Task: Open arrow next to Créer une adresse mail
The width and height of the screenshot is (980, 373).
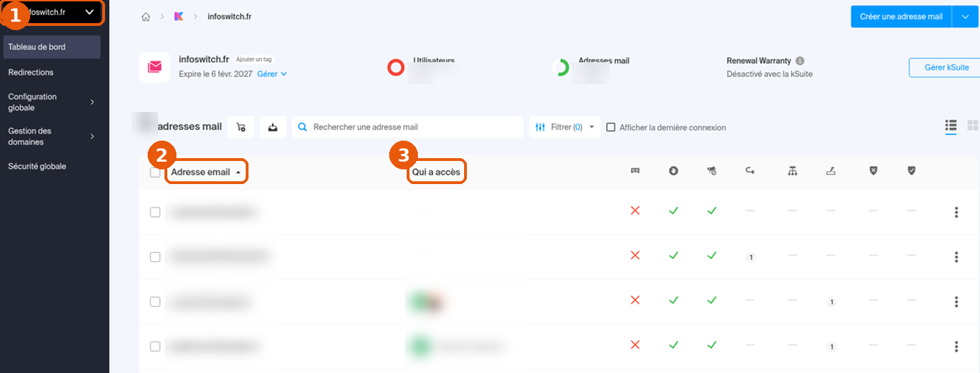Action: [965, 17]
